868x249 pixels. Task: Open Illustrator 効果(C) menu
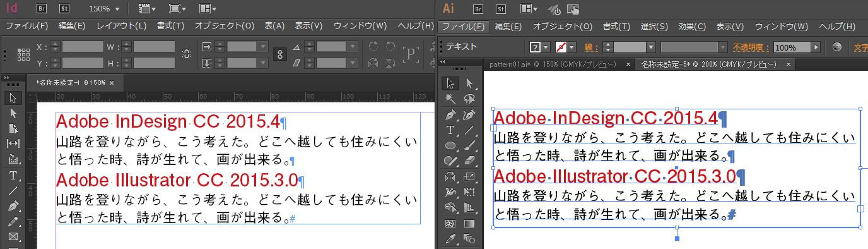[x=692, y=26]
